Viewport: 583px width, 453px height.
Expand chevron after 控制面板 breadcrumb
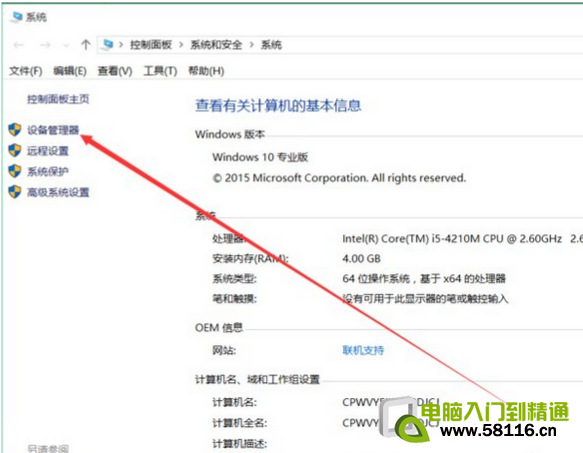181,45
